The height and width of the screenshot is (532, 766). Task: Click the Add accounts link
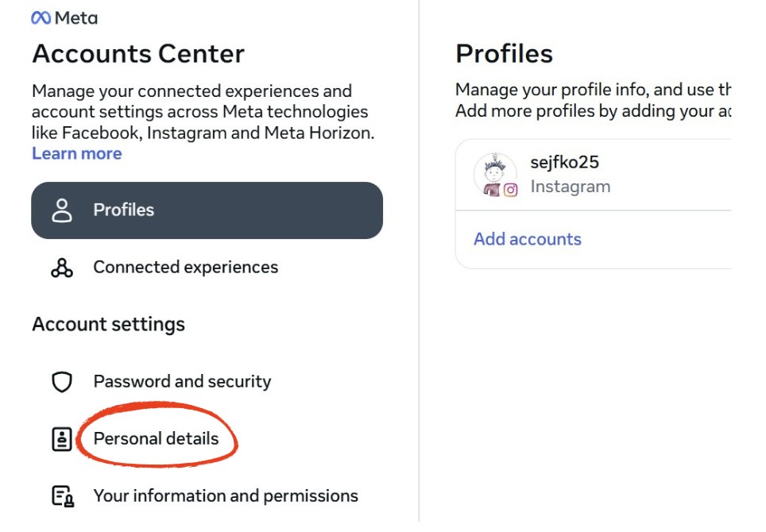tap(528, 239)
